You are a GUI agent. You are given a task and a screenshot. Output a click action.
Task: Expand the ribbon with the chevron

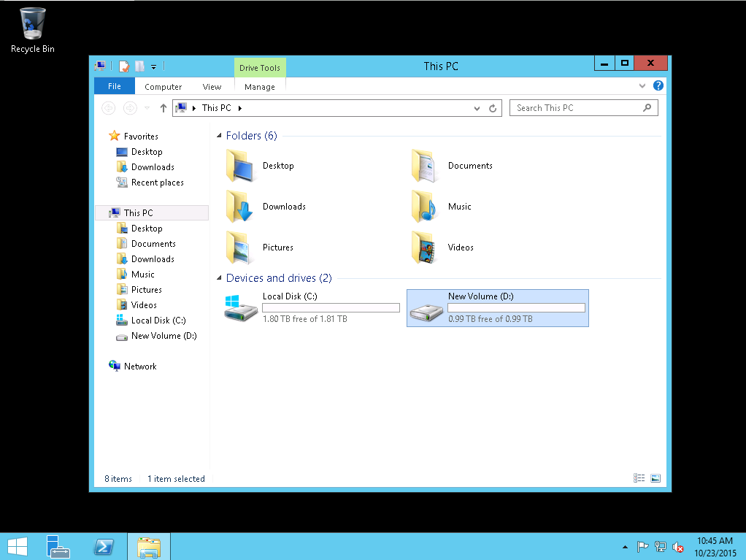(x=642, y=86)
